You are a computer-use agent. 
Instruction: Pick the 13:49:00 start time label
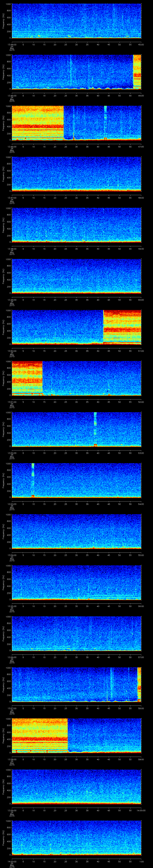[12, 300]
